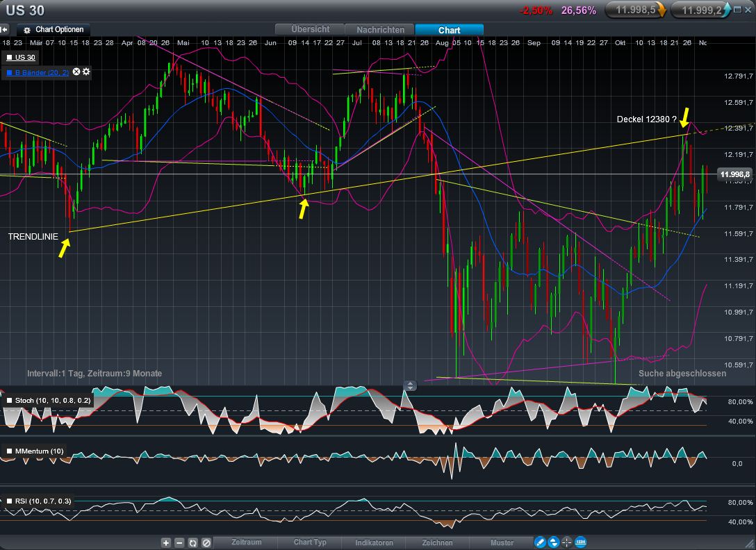This screenshot has height=550, width=756.
Task: Select the Chart tab
Action: coord(449,30)
